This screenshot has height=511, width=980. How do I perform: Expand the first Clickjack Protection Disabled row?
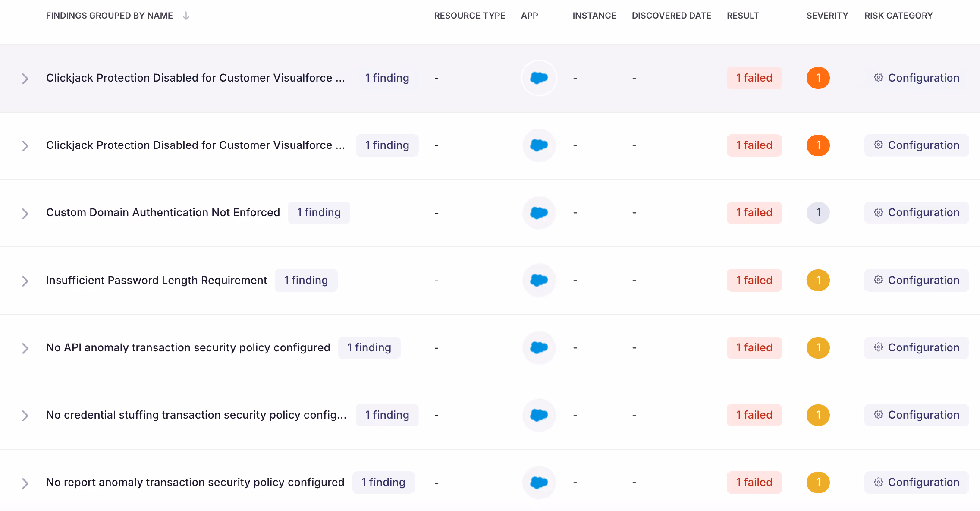[x=25, y=79]
